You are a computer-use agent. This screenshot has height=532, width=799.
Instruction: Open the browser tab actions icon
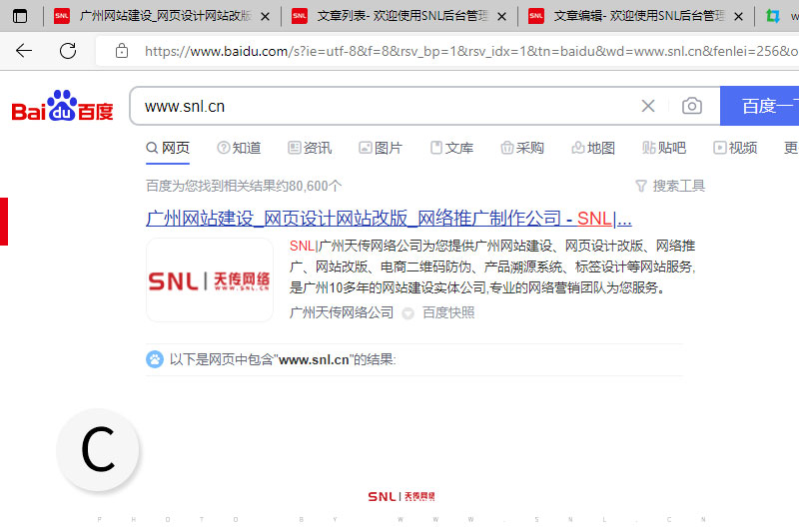pyautogui.click(x=20, y=16)
